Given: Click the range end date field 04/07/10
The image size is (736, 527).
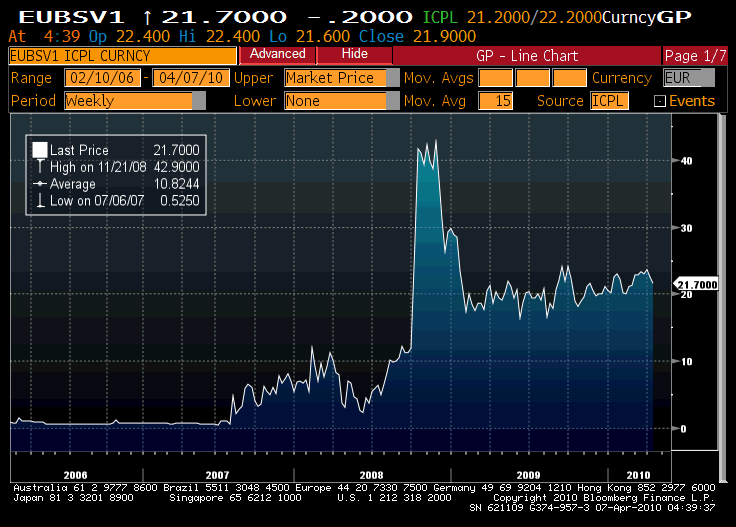Looking at the screenshot, I should pos(188,78).
